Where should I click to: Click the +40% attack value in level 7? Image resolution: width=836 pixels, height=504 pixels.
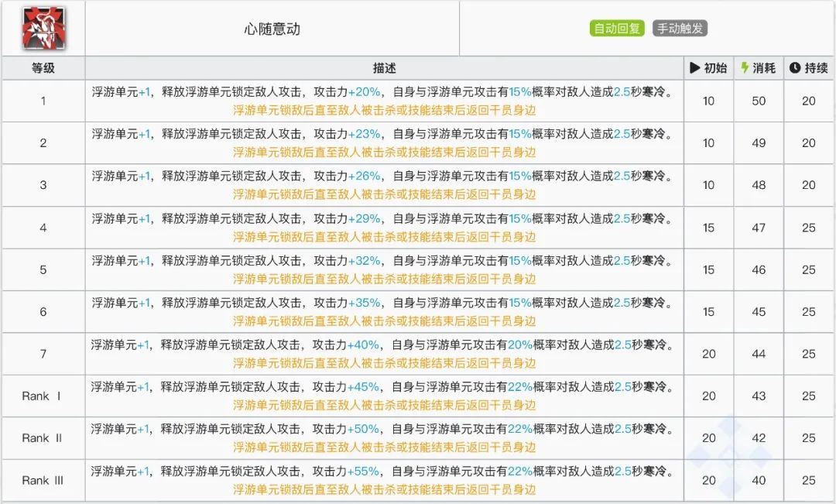(363, 345)
